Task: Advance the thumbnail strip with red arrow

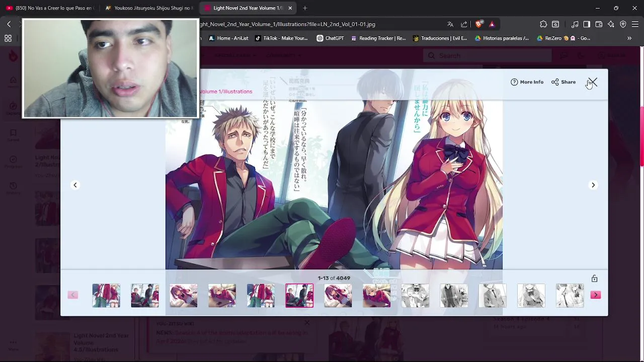Action: 596,295
